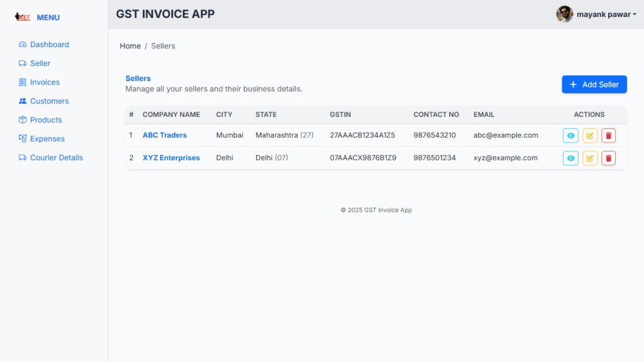Select Products from the sidebar menu
This screenshot has width=644, height=362.
46,120
